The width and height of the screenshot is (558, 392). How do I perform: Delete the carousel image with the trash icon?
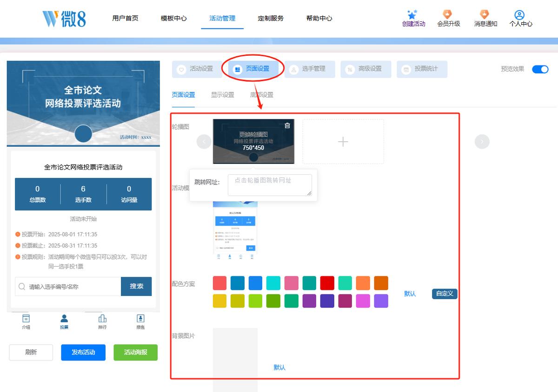[x=287, y=125]
